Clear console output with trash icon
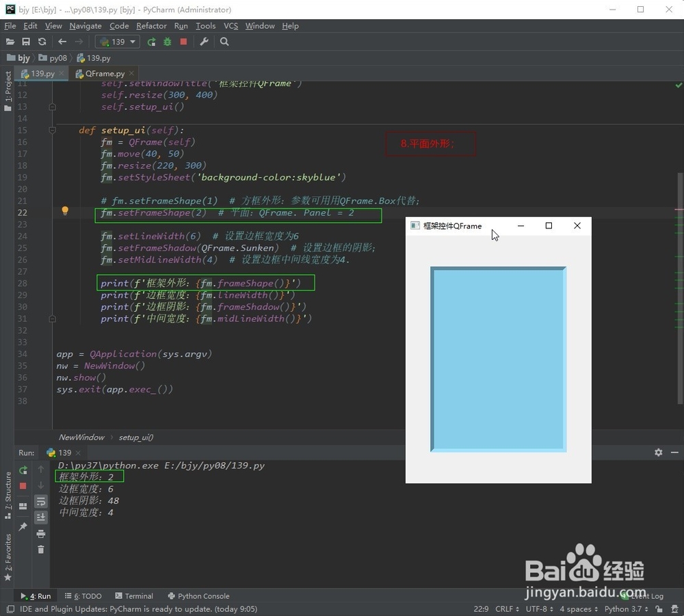684x616 pixels. click(x=40, y=550)
